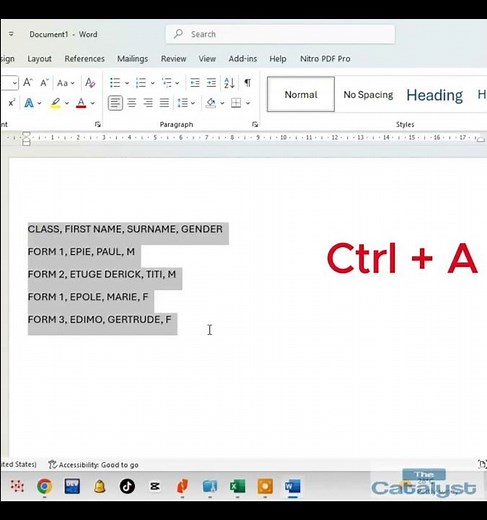Viewport: 487px width, 520px height.
Task: Open highlight color dropdown arrow
Action: [x=67, y=103]
